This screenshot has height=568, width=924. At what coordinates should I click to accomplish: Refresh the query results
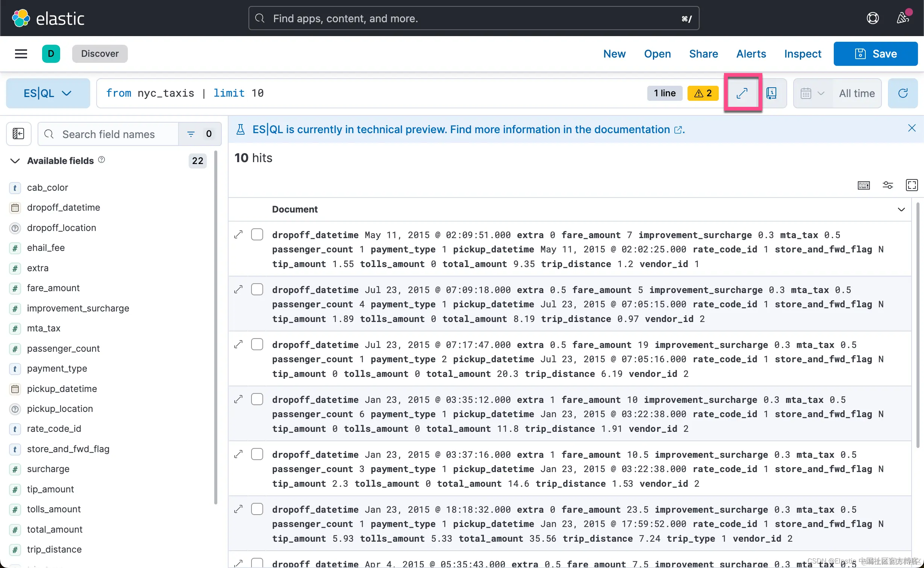(903, 93)
